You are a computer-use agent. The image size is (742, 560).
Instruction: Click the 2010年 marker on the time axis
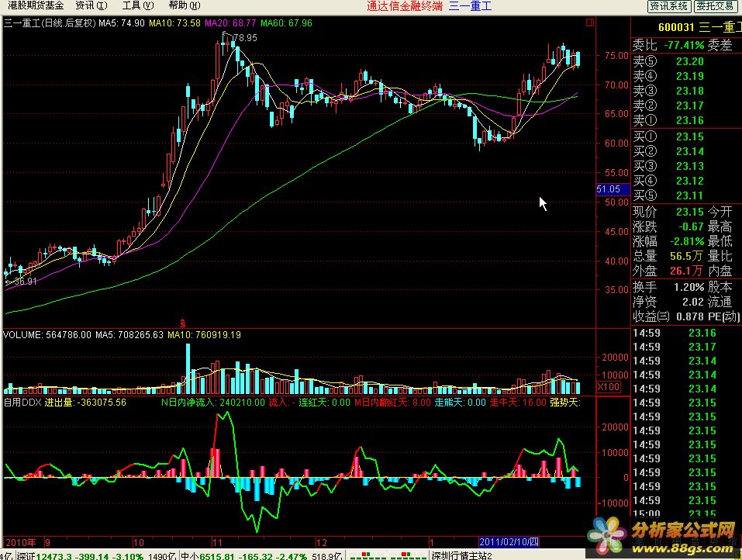coord(21,542)
